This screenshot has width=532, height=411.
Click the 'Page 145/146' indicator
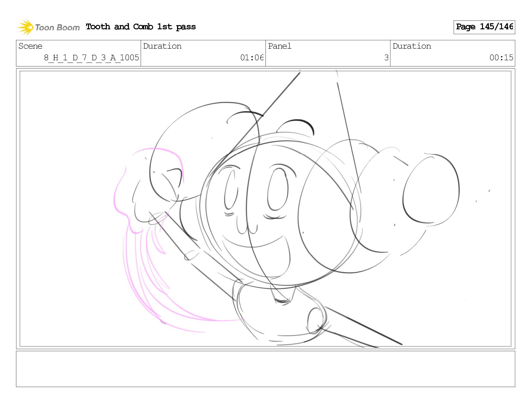[x=484, y=27]
